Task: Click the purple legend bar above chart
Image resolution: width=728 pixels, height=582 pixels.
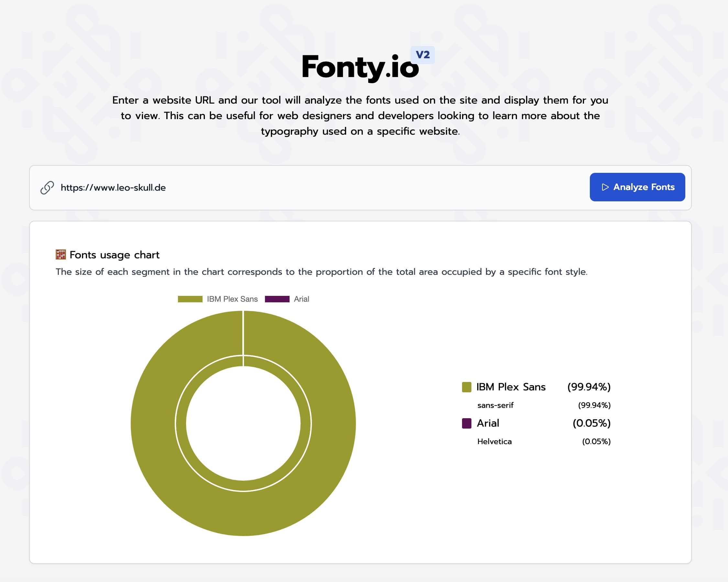Action: 277,299
